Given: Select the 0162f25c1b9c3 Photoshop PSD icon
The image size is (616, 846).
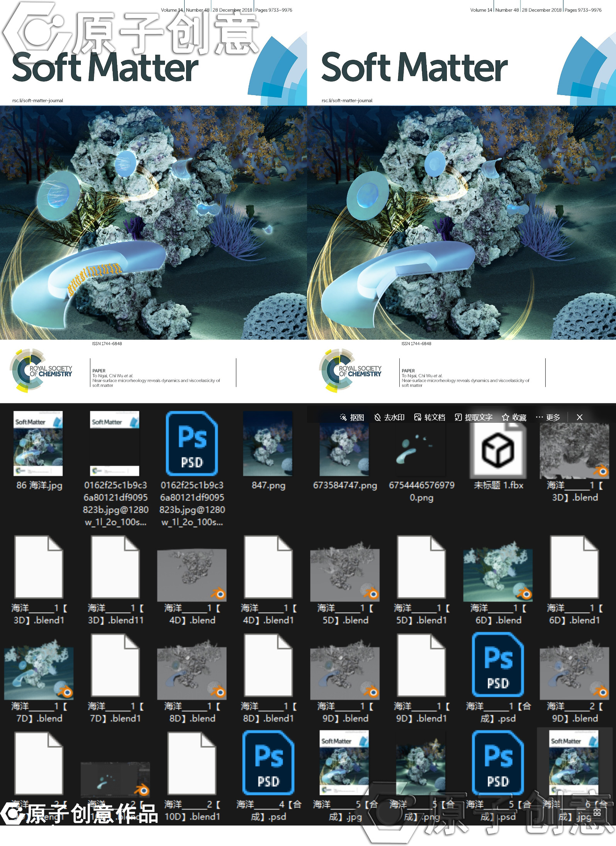Looking at the screenshot, I should click(x=192, y=443).
